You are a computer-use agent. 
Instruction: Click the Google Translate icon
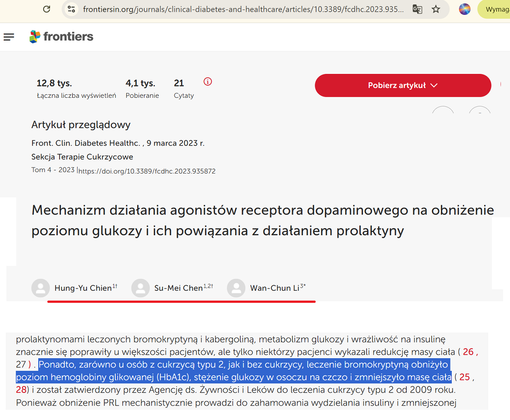[x=417, y=9]
